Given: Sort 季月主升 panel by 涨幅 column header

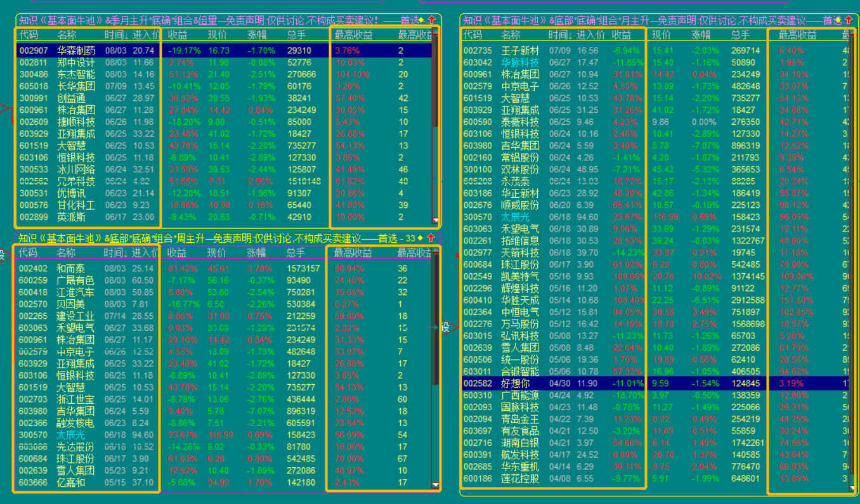Looking at the screenshot, I should pos(257,34).
